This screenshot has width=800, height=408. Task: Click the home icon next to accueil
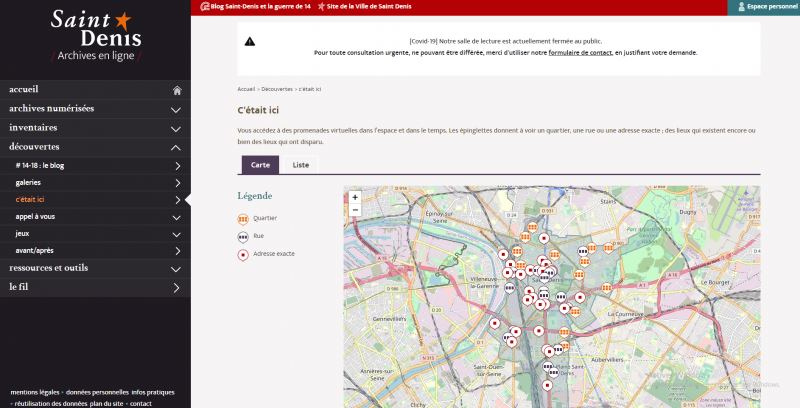click(x=176, y=90)
